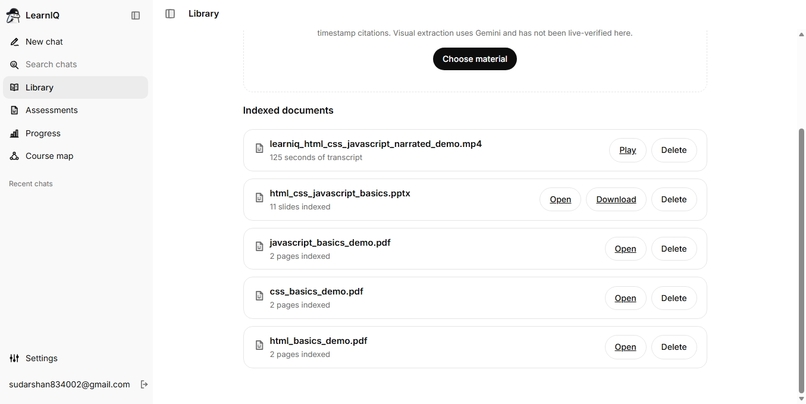Open css_basics_demo.pdf

(626, 298)
